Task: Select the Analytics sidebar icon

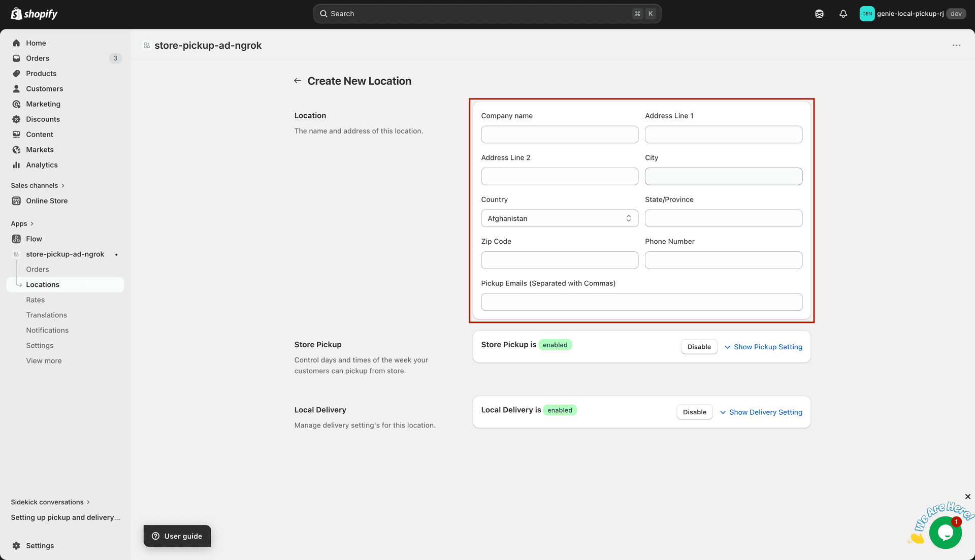Action: pos(17,164)
